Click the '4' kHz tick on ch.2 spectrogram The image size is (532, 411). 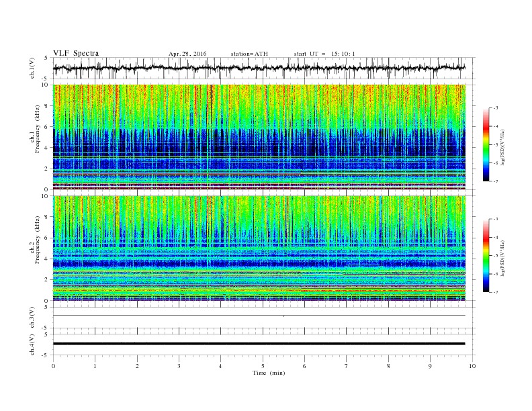[46, 259]
